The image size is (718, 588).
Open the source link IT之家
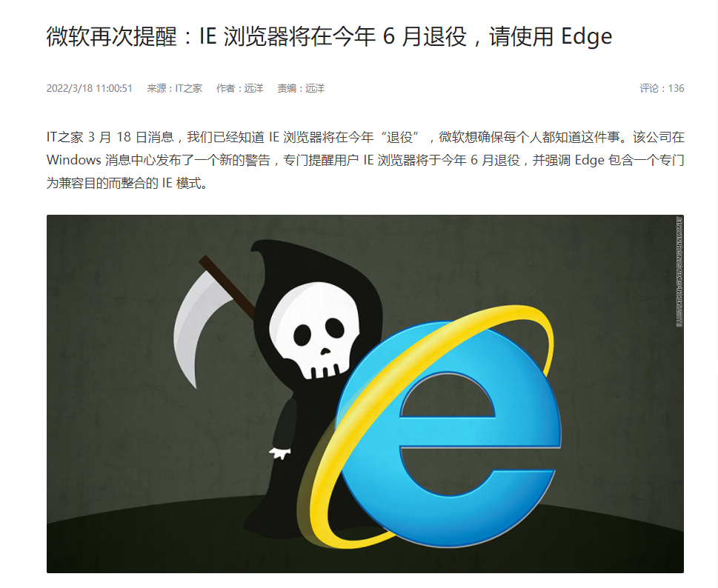pyautogui.click(x=189, y=88)
